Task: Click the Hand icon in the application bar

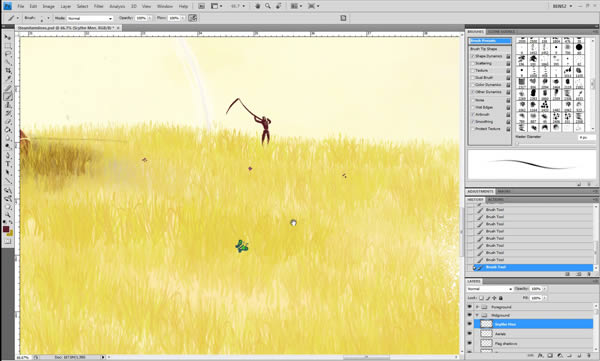Action: [x=259, y=6]
